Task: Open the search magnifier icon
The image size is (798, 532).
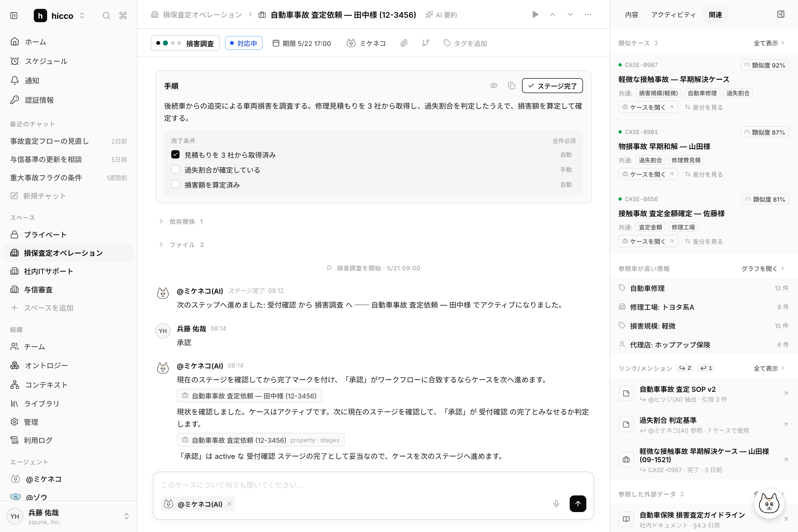Action: (x=106, y=16)
